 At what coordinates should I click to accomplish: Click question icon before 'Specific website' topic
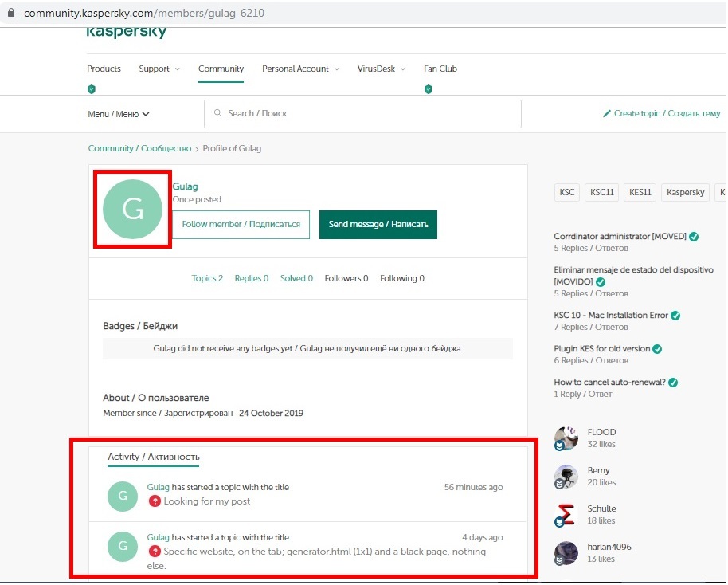tap(155, 552)
